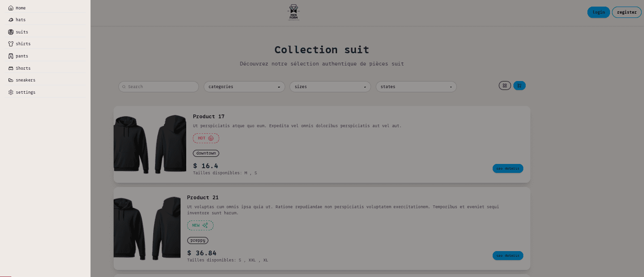Image resolution: width=644 pixels, height=277 pixels.
Task: See details of Product 17
Action: pyautogui.click(x=508, y=168)
